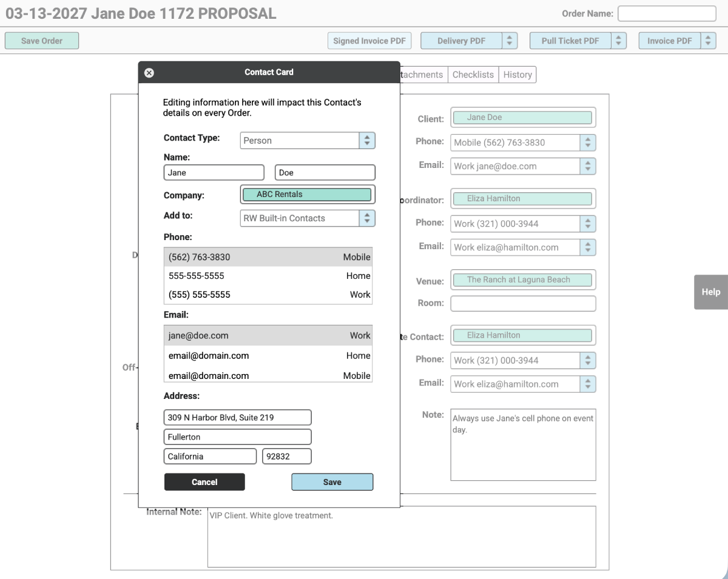
Task: Select the (555) 555-5555 Work phone row
Action: [268, 295]
